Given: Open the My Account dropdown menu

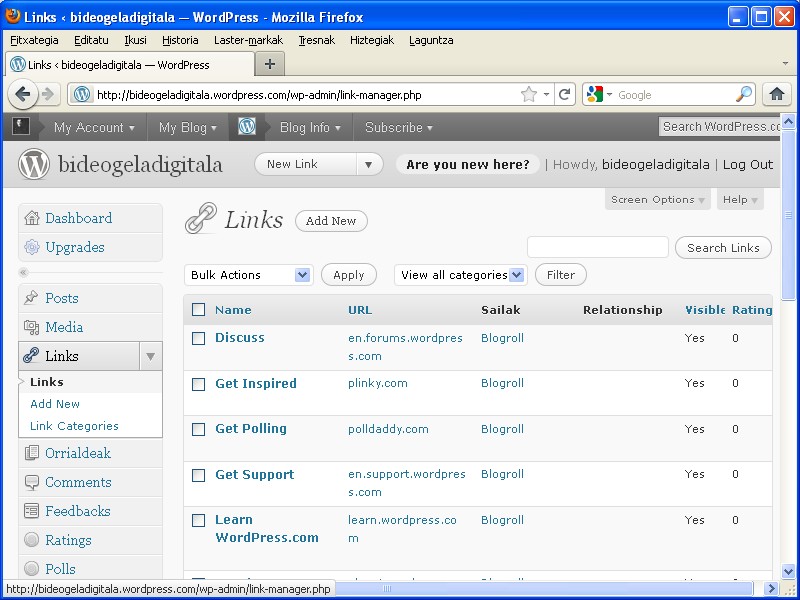Looking at the screenshot, I should [94, 127].
